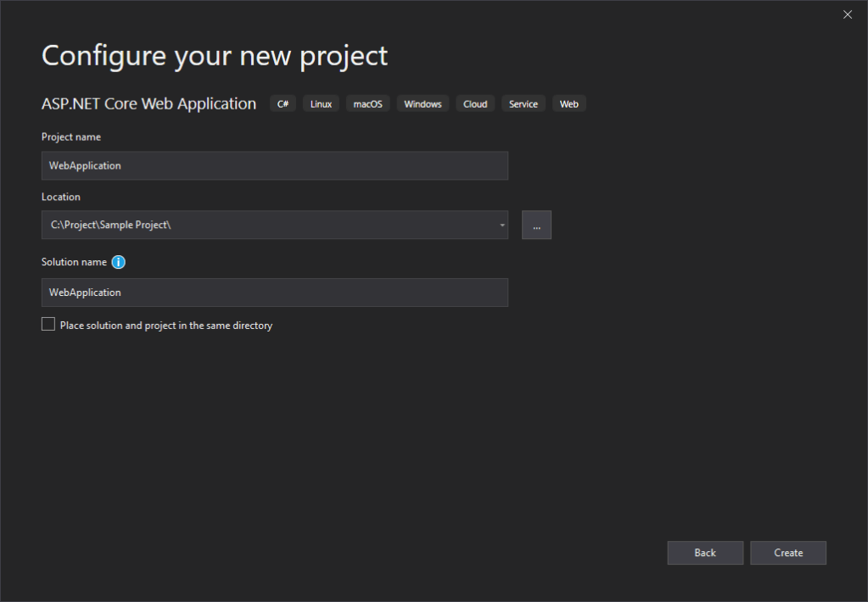868x602 pixels.
Task: Click the macOS platform tag
Action: 367,104
